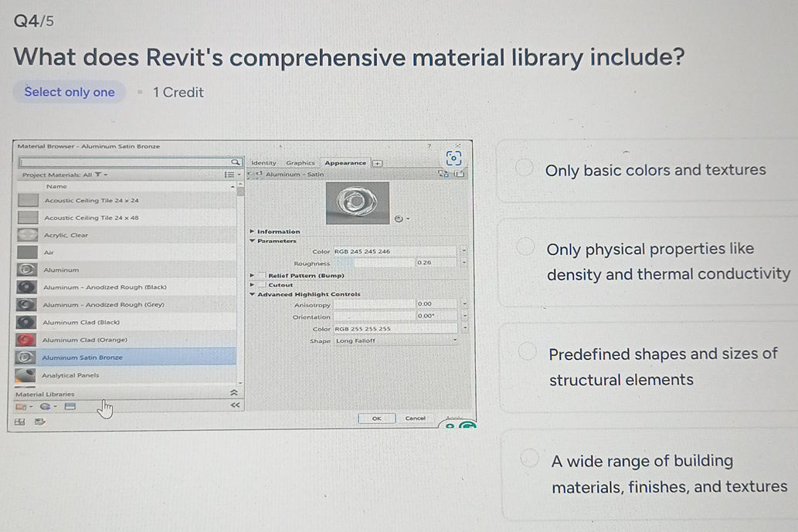Select Aluminum Clad (Orange) in the materials list
Image resolution: width=798 pixels, height=532 pixels.
tap(85, 339)
